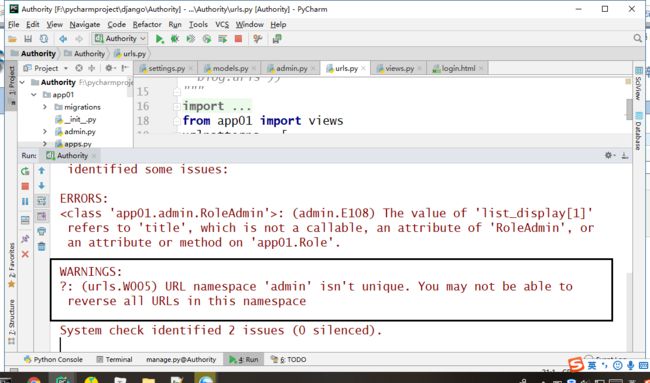The width and height of the screenshot is (650, 383).
Task: Switch to views.py editor tab
Action: point(399,68)
